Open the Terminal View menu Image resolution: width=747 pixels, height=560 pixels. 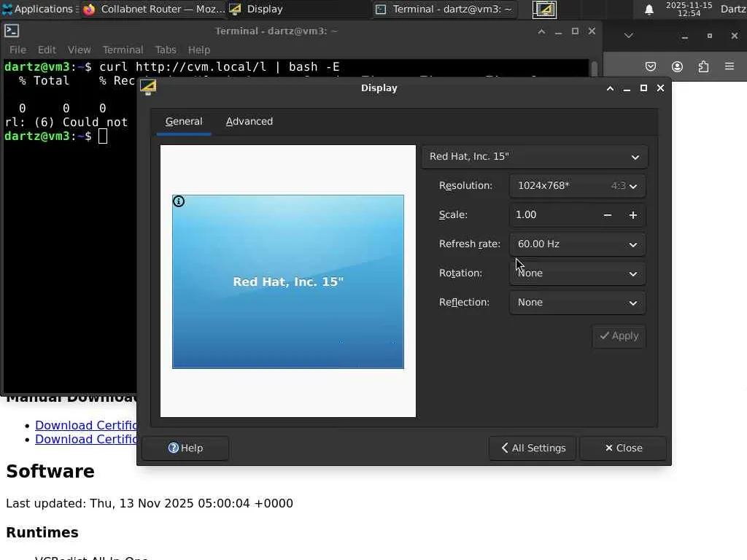79,50
